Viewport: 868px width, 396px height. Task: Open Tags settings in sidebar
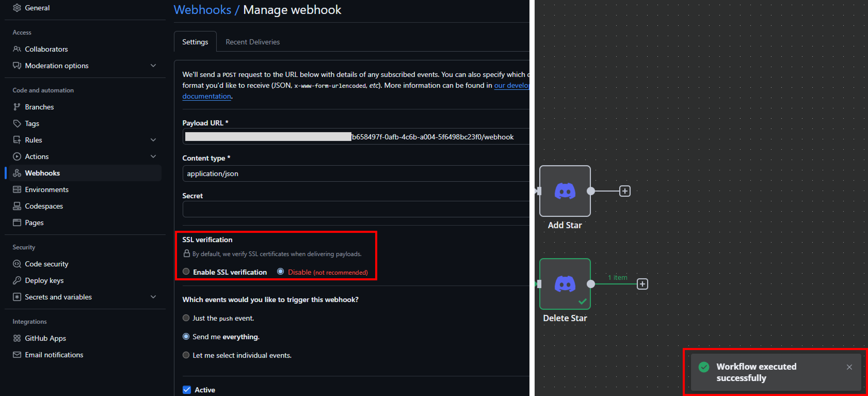(32, 123)
